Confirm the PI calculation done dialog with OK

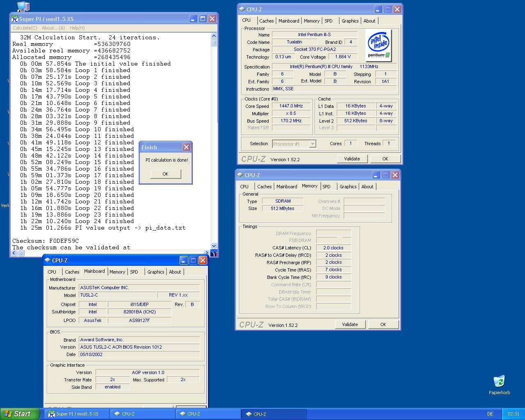(165, 174)
